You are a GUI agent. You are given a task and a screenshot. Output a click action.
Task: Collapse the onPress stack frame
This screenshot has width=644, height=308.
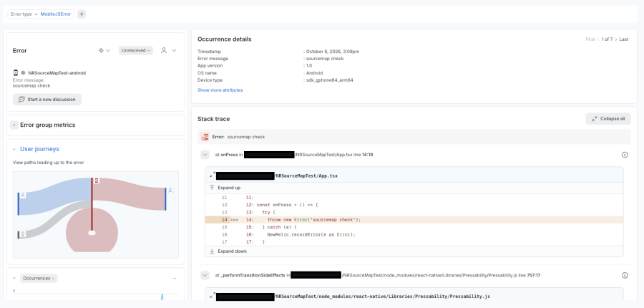point(205,155)
